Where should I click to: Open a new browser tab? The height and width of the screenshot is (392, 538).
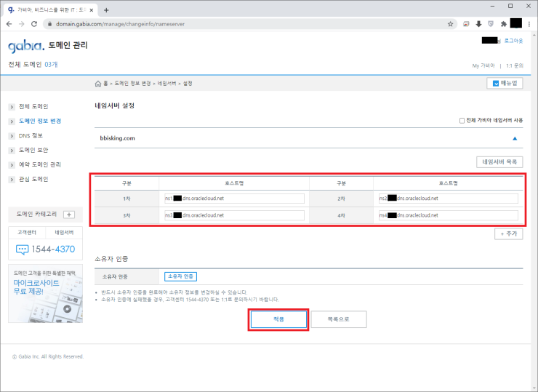(x=107, y=9)
